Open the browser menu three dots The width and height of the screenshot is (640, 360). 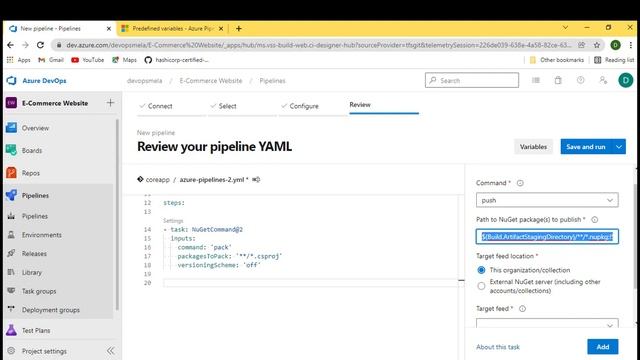631,45
